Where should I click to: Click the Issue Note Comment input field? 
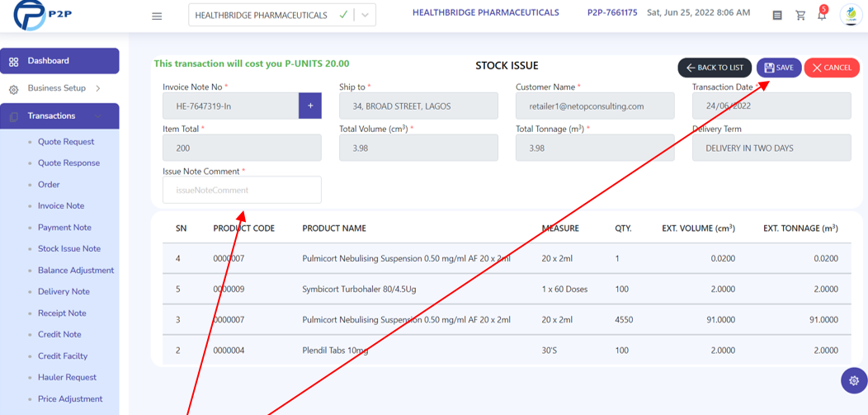[242, 190]
